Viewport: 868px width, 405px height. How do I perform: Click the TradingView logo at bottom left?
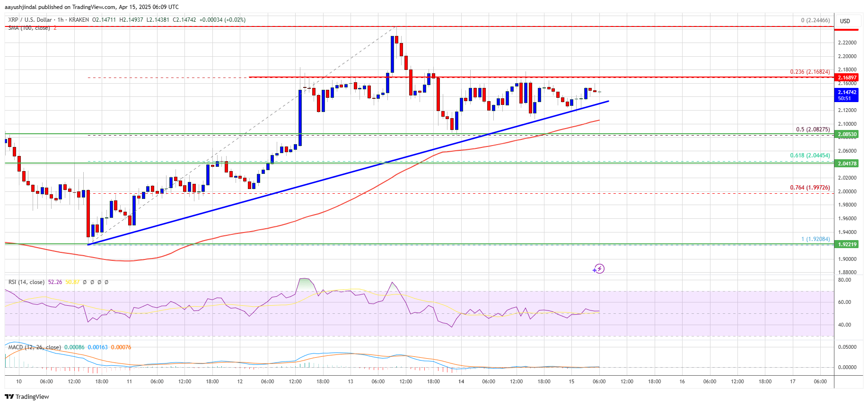point(27,396)
